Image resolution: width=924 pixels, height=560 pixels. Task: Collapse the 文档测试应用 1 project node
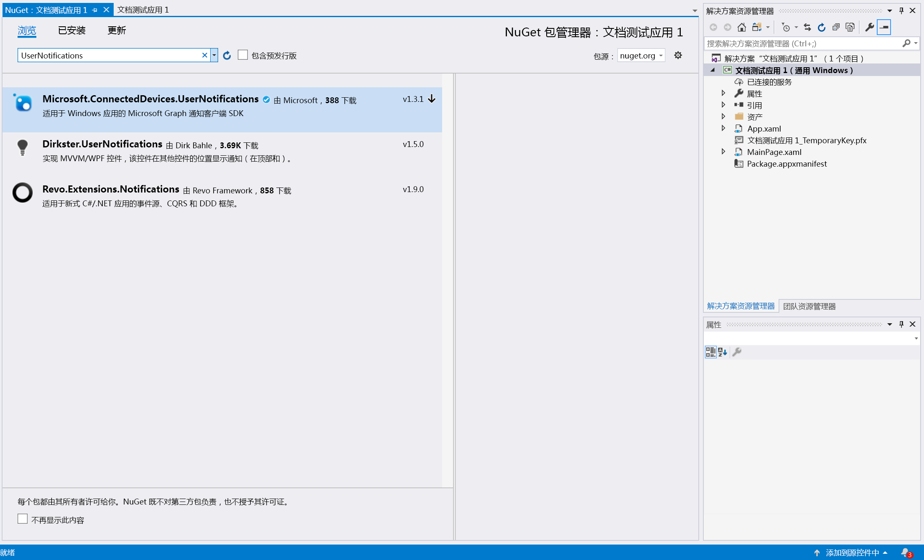coord(713,70)
